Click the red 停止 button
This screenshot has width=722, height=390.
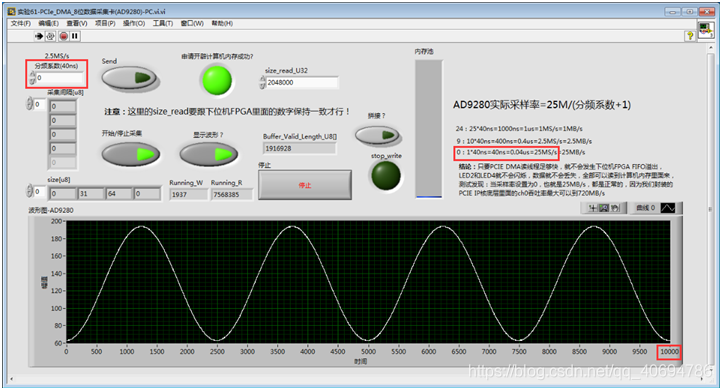305,185
